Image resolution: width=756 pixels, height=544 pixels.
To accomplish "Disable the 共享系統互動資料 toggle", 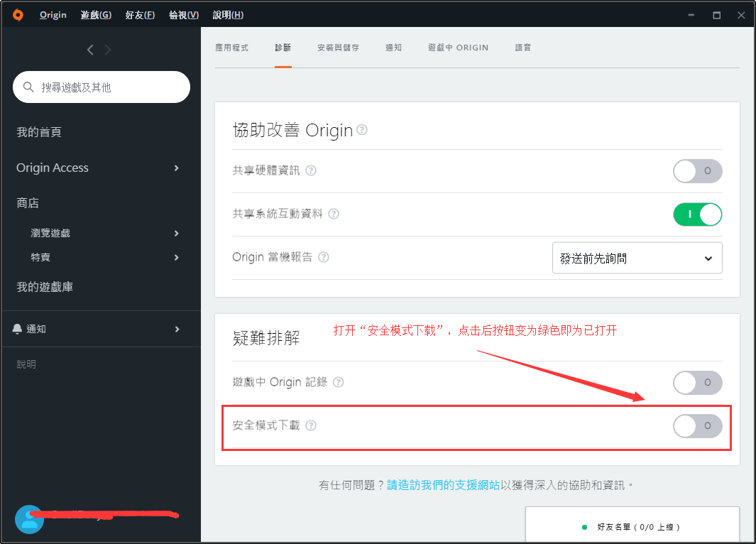I will coord(698,214).
